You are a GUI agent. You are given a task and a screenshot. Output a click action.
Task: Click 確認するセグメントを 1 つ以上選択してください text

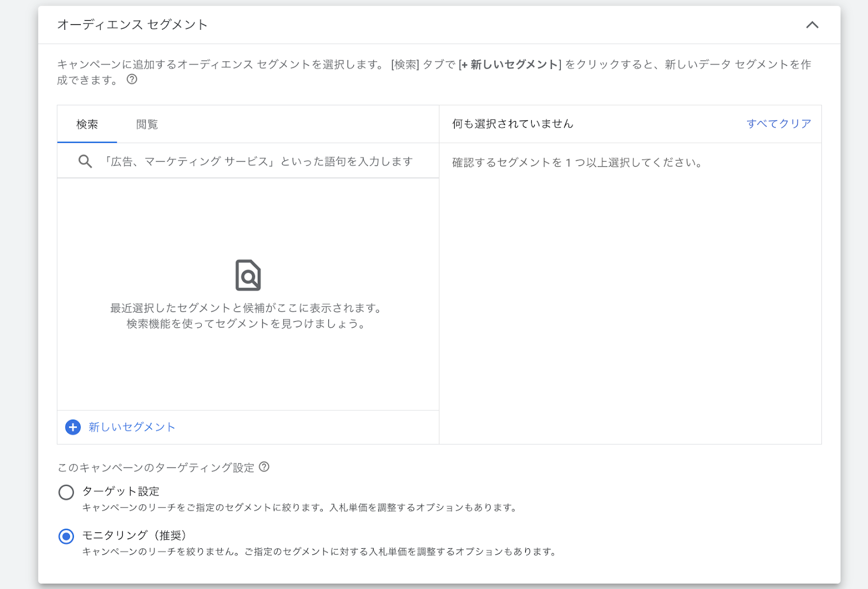[577, 162]
